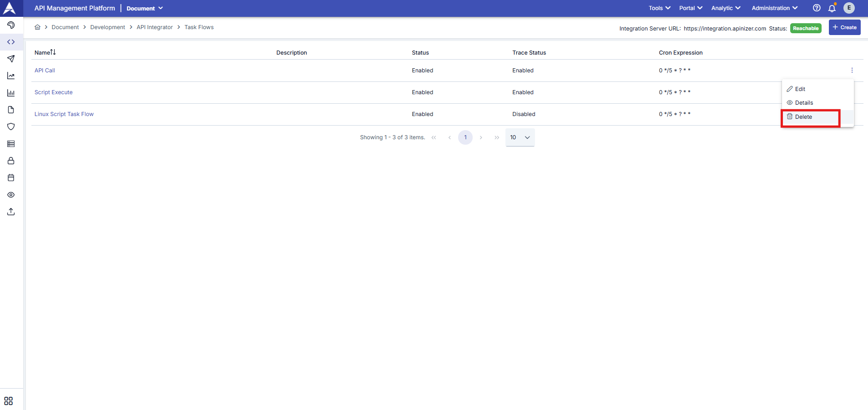868x410 pixels.
Task: Click the eye monitoring sidebar icon
Action: [x=11, y=195]
